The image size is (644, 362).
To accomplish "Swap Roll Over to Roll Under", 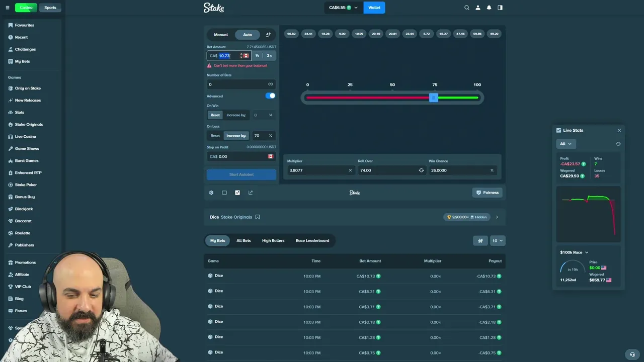I will pyautogui.click(x=421, y=170).
